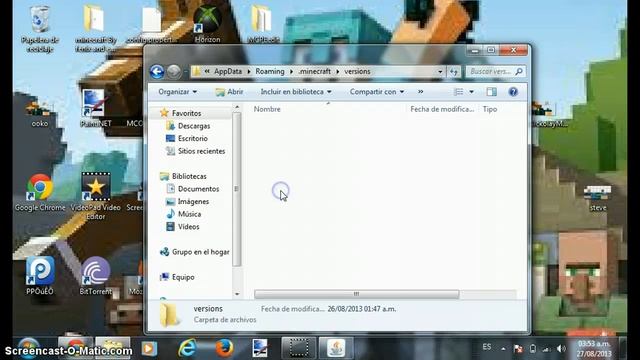Open Imágenes library
This screenshot has width=640, height=360.
click(193, 202)
